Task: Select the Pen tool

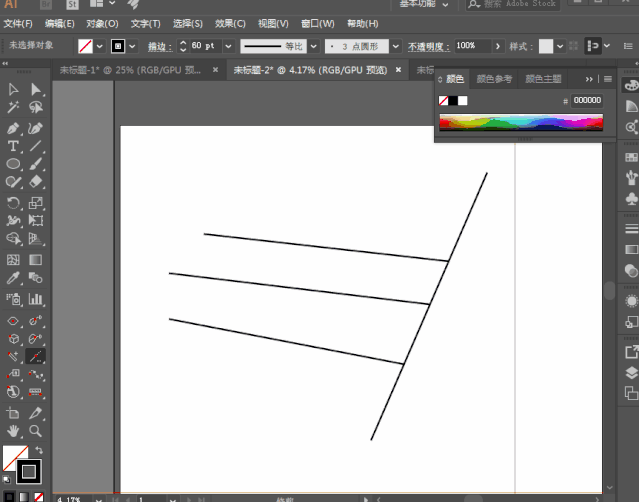Action: pos(13,128)
